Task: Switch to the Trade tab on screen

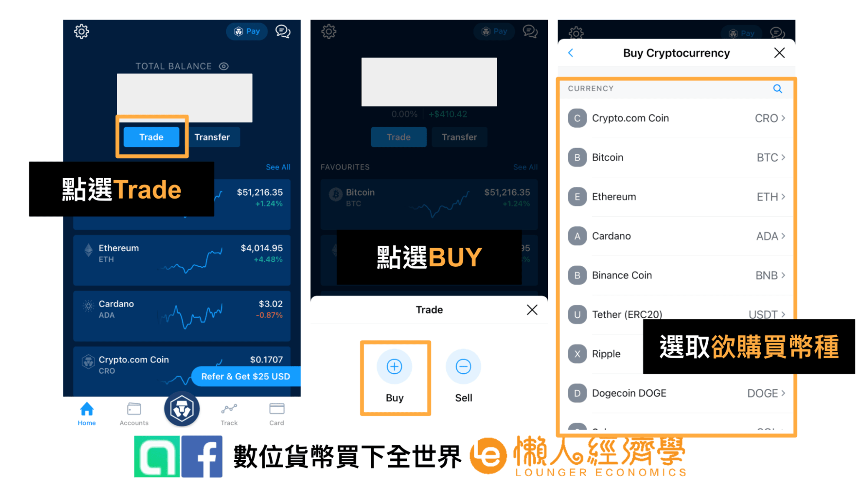Action: coord(150,136)
